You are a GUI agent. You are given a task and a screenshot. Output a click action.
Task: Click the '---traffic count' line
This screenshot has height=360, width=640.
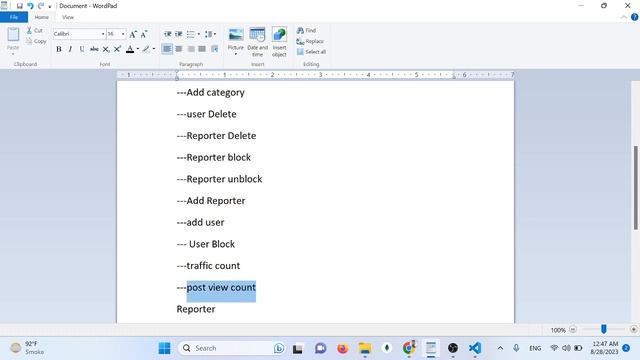(x=208, y=266)
